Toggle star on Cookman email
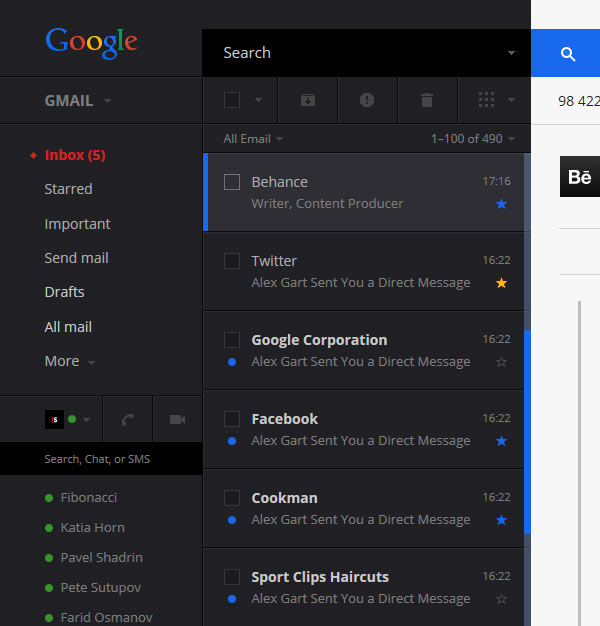This screenshot has height=626, width=600. (x=501, y=520)
